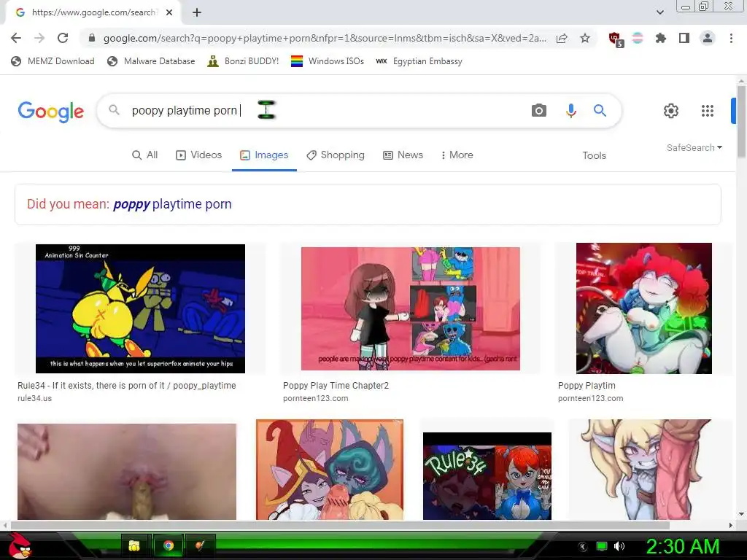Click the striped flag extension icon
The width and height of the screenshot is (747, 560).
pyautogui.click(x=638, y=38)
